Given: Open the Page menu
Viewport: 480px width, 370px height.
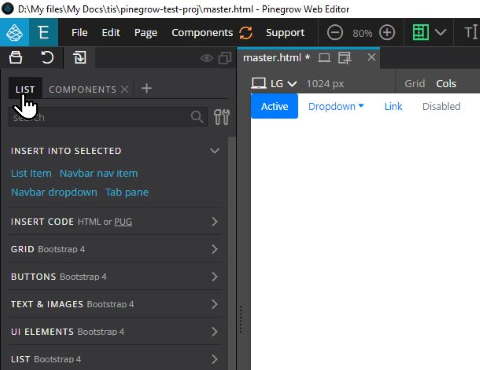Looking at the screenshot, I should pos(146,33).
